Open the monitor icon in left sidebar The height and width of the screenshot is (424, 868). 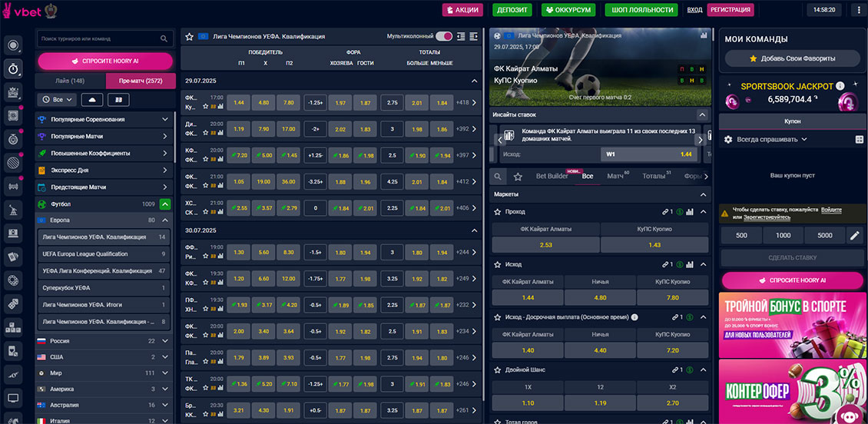point(13,398)
